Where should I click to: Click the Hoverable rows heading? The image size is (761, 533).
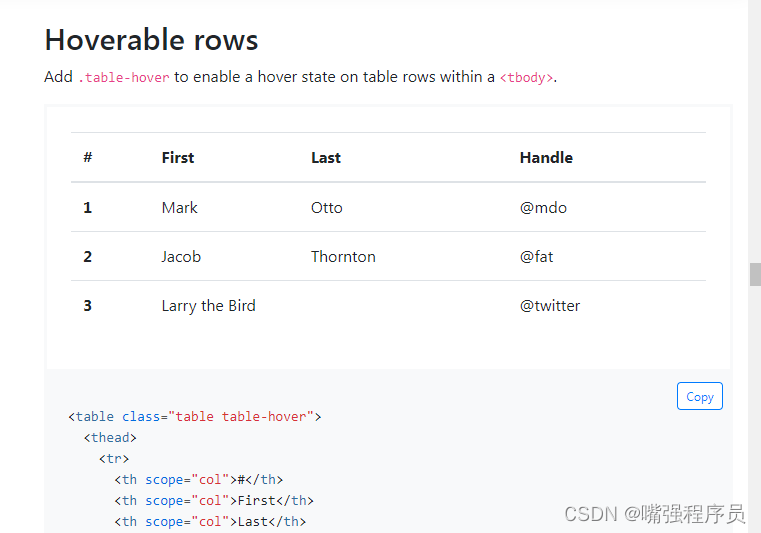pos(151,40)
